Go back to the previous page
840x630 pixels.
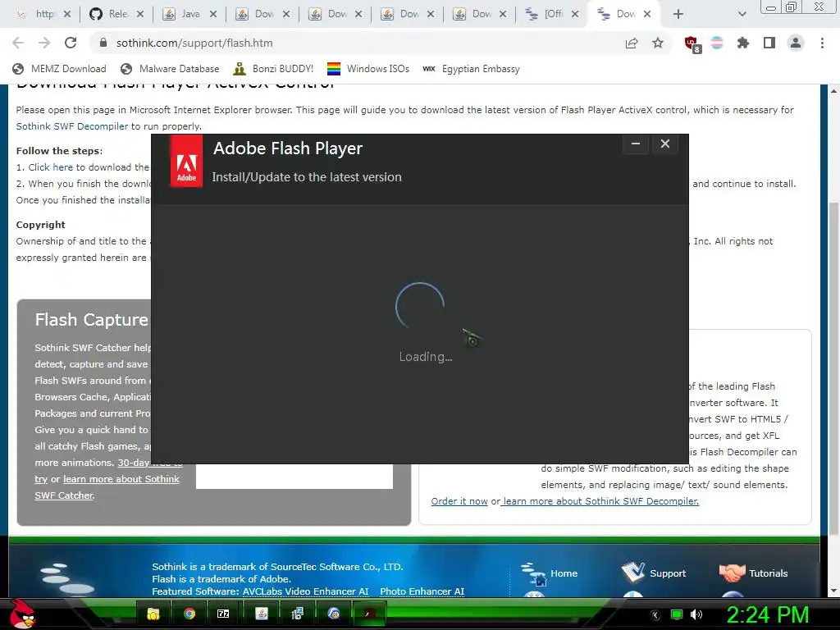pyautogui.click(x=18, y=43)
